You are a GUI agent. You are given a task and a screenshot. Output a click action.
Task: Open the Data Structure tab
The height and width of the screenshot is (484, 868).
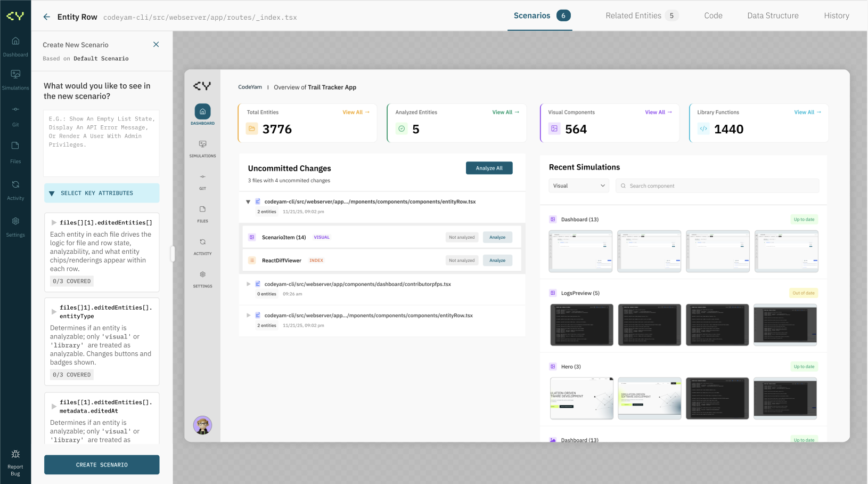773,15
